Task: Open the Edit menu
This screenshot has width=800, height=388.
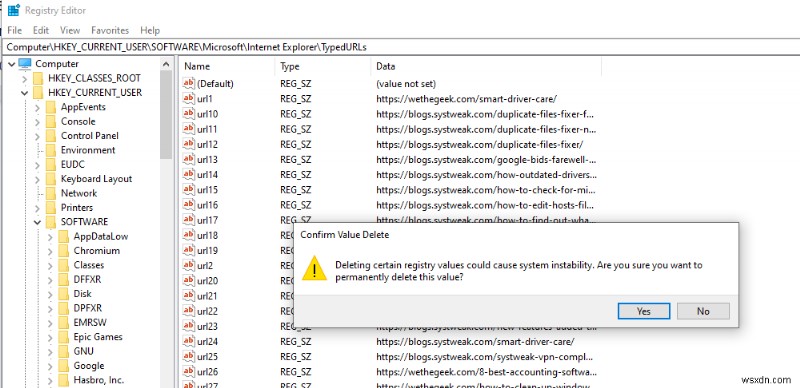Action: click(x=41, y=30)
